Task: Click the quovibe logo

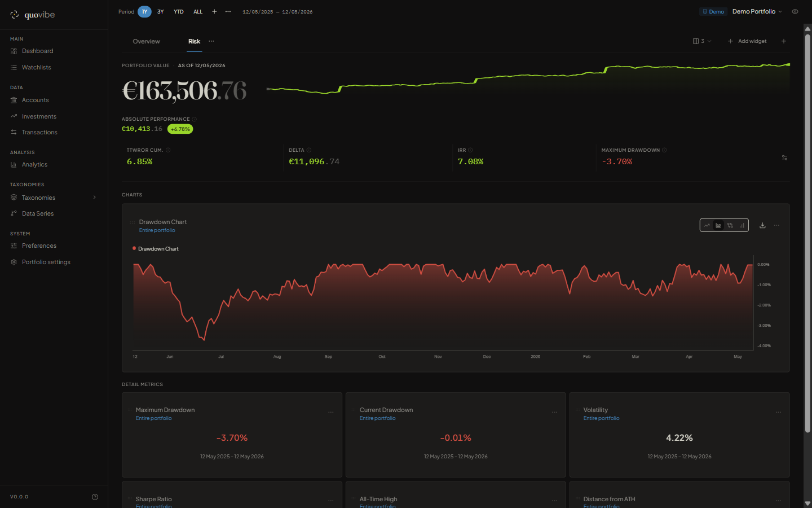Action: 33,15
